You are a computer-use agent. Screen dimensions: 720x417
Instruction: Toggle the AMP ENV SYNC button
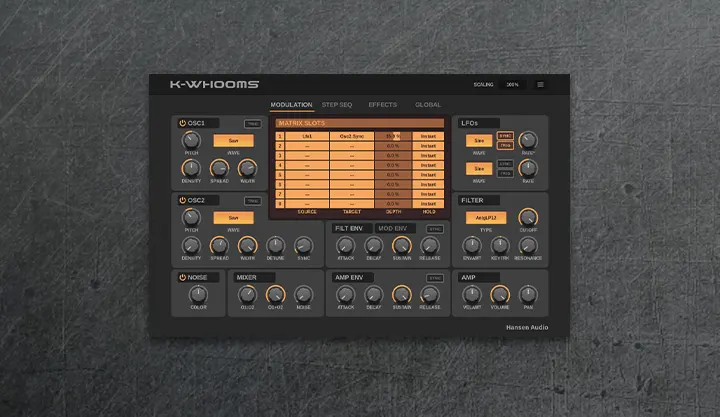pyautogui.click(x=435, y=277)
